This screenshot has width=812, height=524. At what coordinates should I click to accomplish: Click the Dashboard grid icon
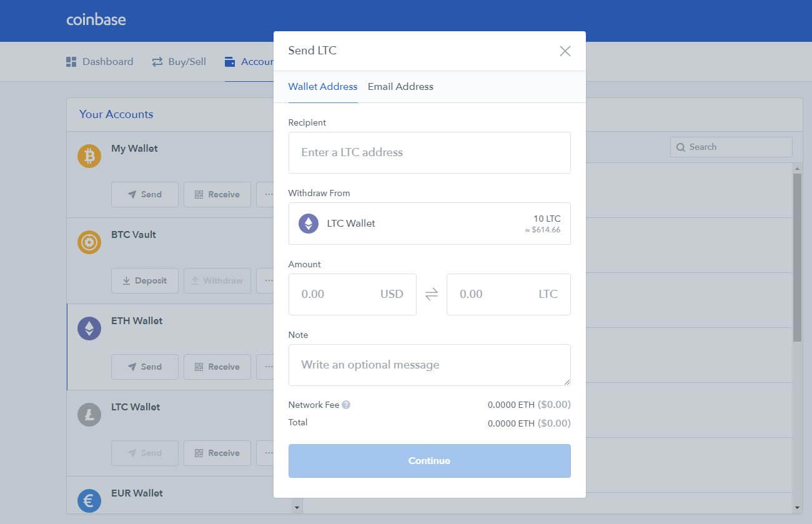pyautogui.click(x=71, y=62)
